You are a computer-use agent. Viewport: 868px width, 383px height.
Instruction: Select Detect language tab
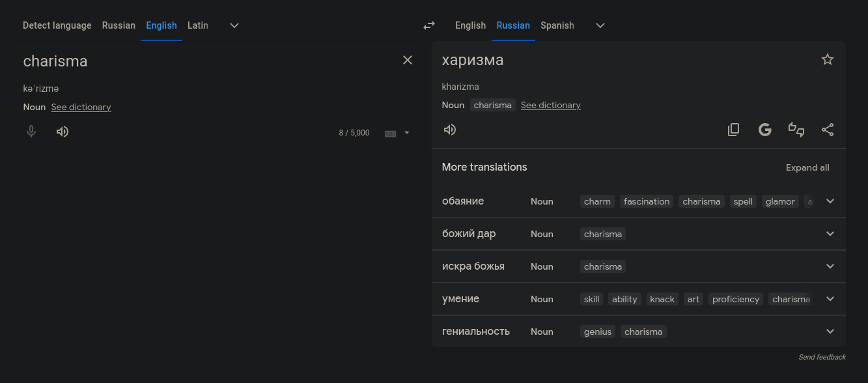click(x=57, y=25)
